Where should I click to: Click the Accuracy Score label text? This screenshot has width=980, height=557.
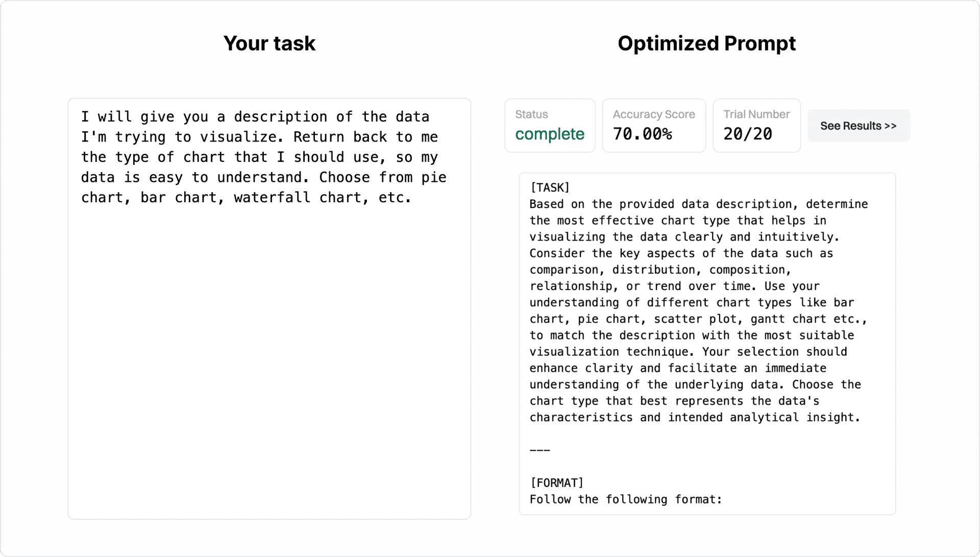tap(654, 114)
